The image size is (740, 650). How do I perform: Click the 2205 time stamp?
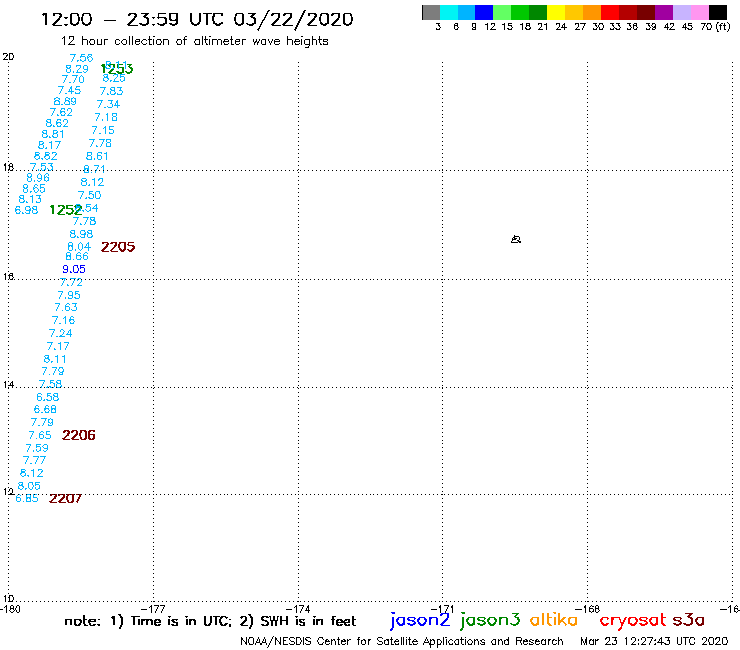[x=118, y=247]
